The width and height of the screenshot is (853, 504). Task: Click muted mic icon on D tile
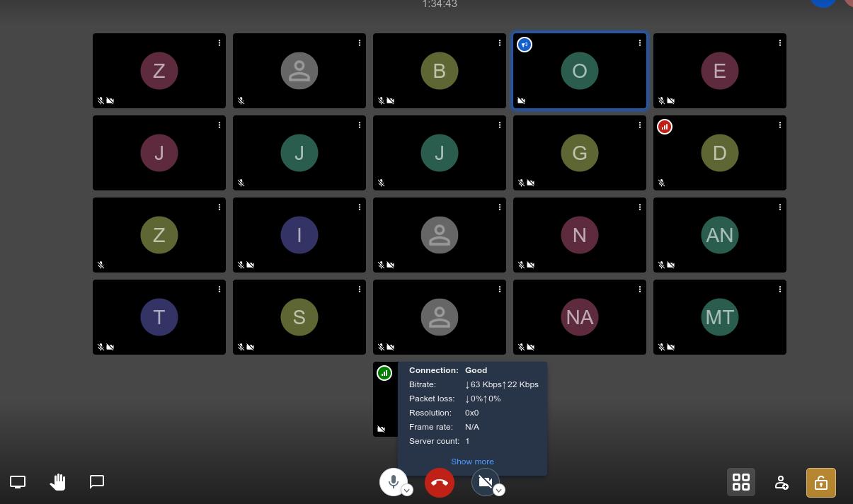point(662,183)
